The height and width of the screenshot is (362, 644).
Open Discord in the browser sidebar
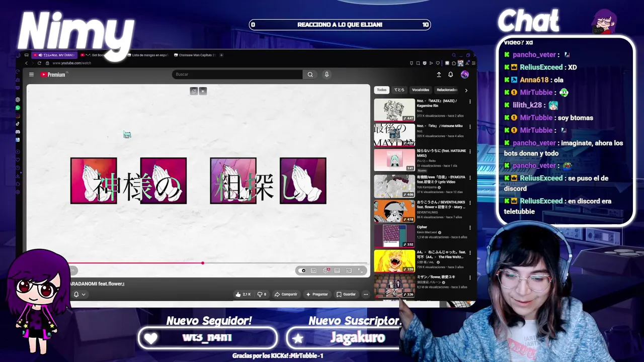18,132
